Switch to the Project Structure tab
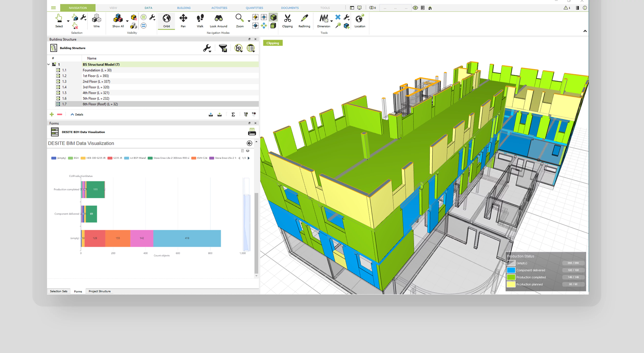This screenshot has height=353, width=644. click(100, 291)
